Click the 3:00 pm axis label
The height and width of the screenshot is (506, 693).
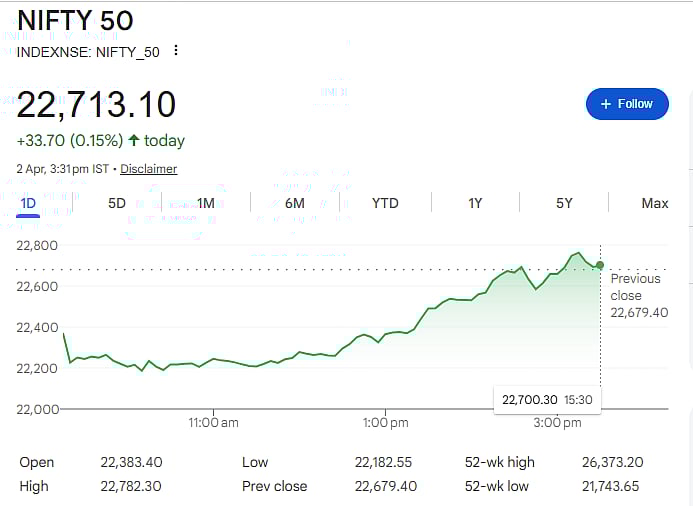pos(558,423)
